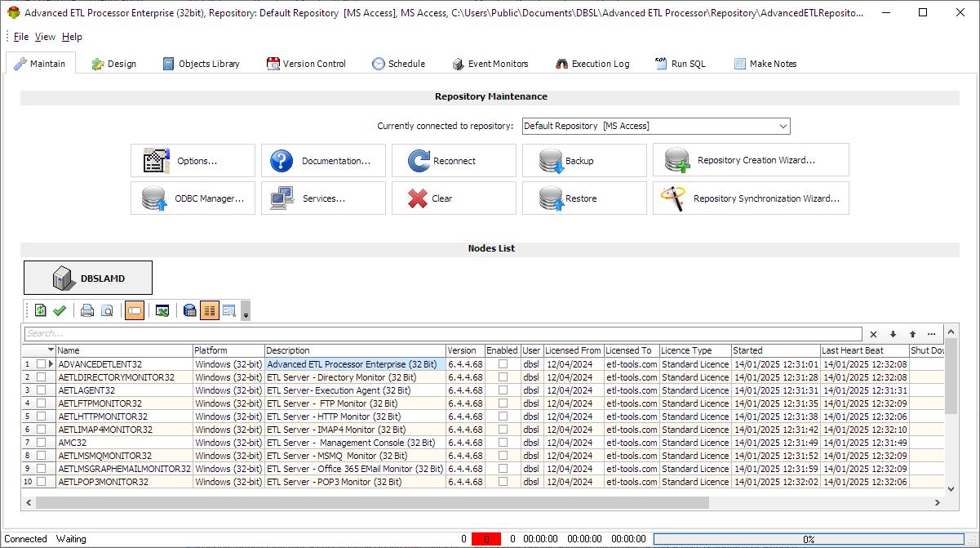Toggle Enabled checkbox for ADVANCEDETLENT32 row
This screenshot has width=980, height=548.
pos(503,364)
